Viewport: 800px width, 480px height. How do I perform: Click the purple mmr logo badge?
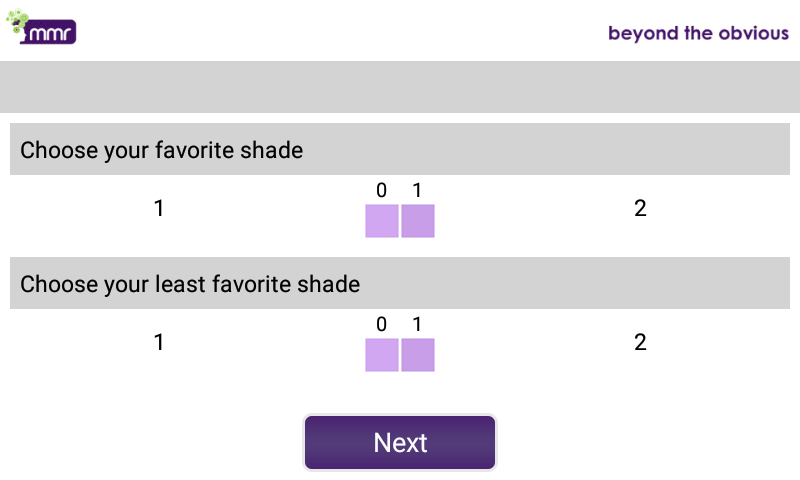pyautogui.click(x=51, y=32)
